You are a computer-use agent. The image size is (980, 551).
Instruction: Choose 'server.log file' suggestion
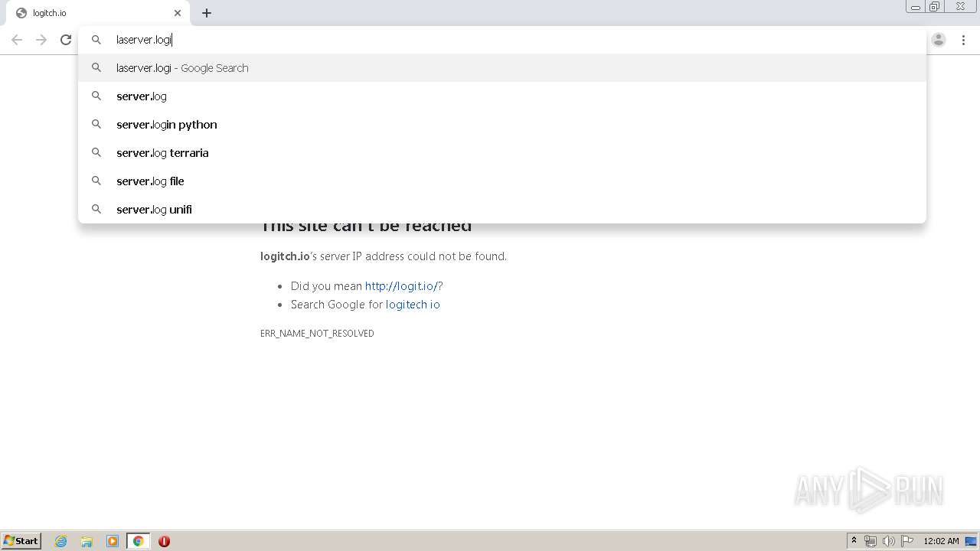coord(502,181)
